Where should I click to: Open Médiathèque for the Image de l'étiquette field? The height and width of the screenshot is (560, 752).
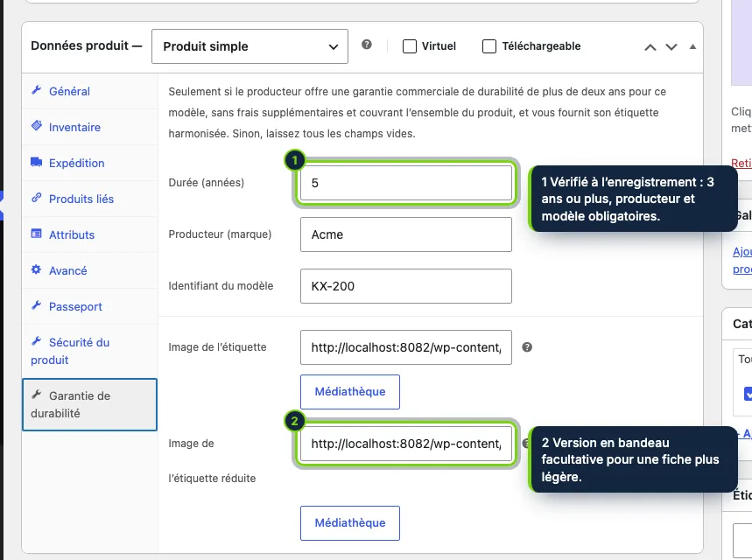point(350,392)
